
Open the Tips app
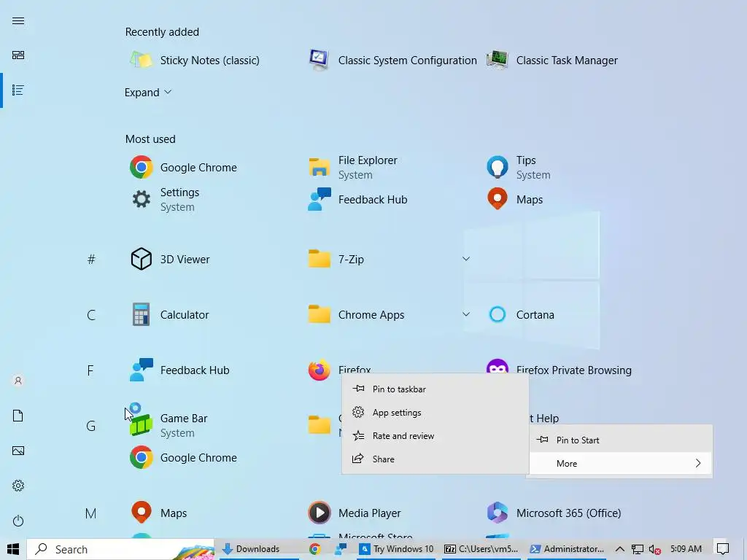pos(519,168)
